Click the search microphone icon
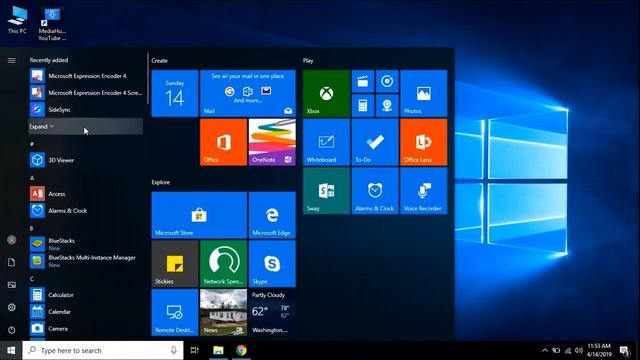This screenshot has width=640, height=360. 173,350
